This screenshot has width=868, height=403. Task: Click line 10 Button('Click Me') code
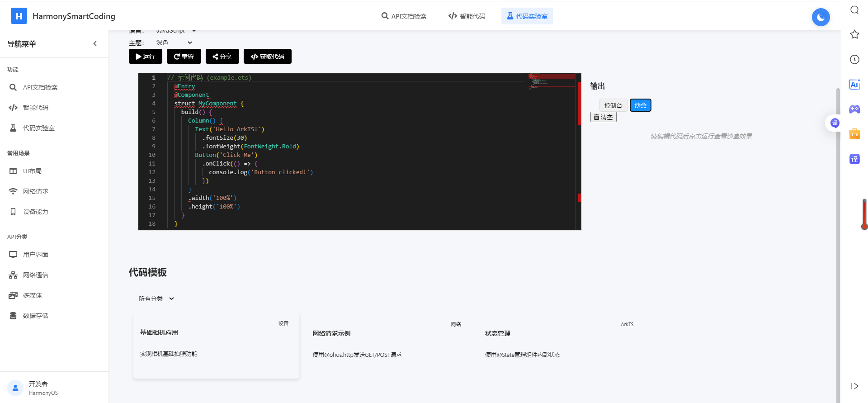[226, 155]
